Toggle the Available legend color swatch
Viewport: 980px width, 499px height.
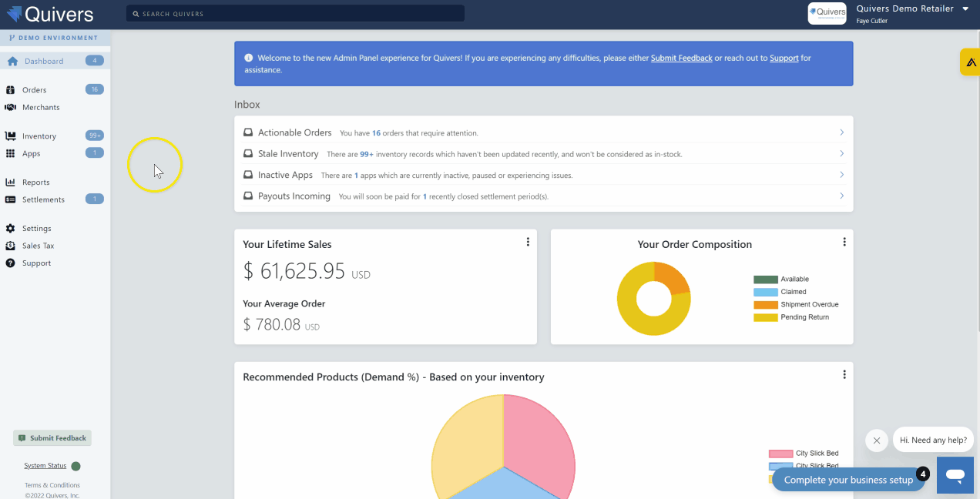coord(766,280)
